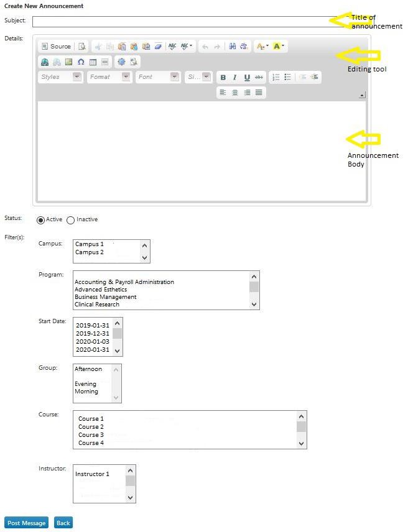Choose Campus 2 in Campus filter
Screen dimensions: 408x532
(x=90, y=252)
